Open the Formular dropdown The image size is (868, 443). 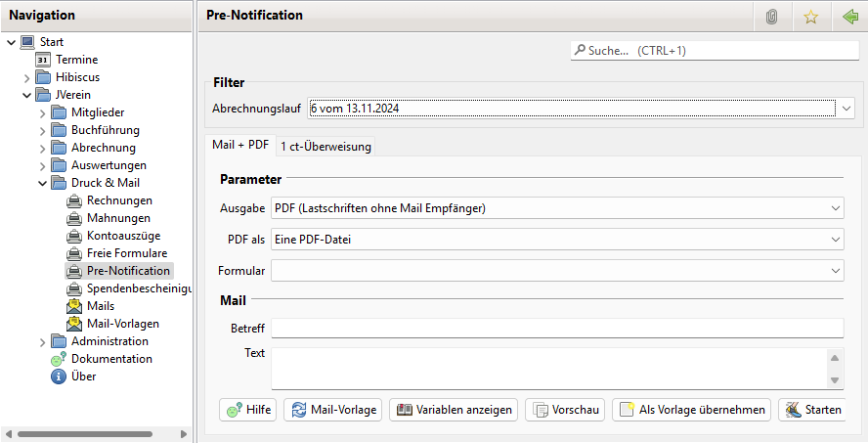tap(834, 270)
